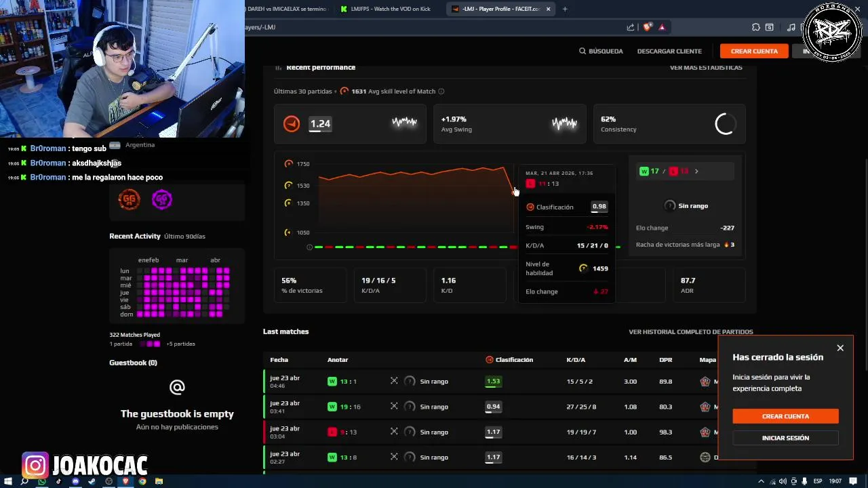Expand the W 17 / L 13 chevron arrow
868x488 pixels.
[696, 171]
